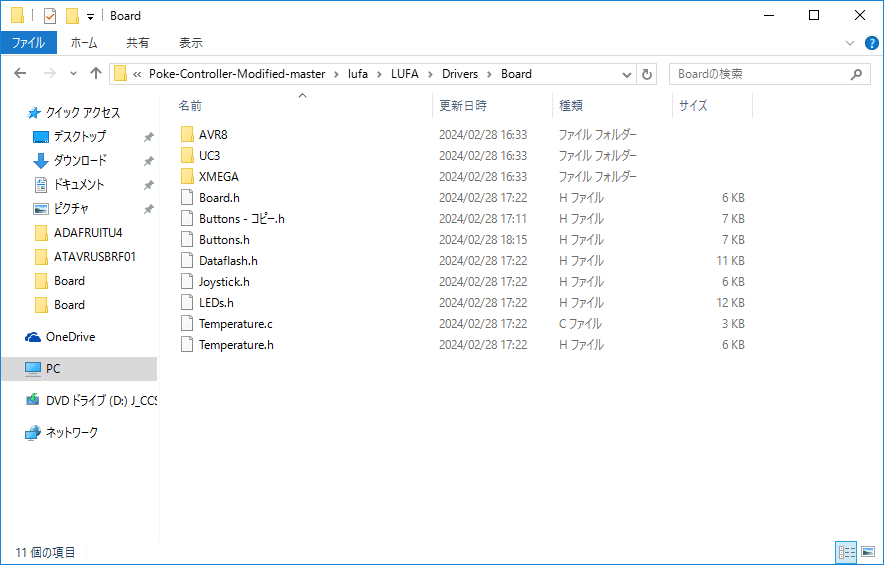Switch to large icons view in status bar
884x565 pixels.
pos(868,552)
